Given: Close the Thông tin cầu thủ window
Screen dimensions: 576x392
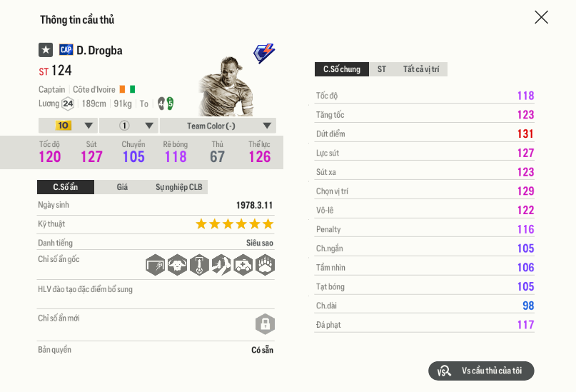Looking at the screenshot, I should pos(542,17).
